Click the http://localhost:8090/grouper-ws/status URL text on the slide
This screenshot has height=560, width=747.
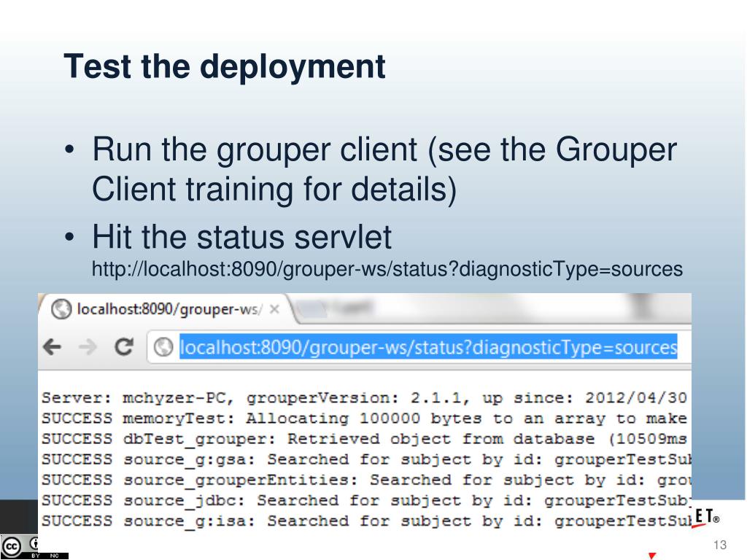coord(387,269)
